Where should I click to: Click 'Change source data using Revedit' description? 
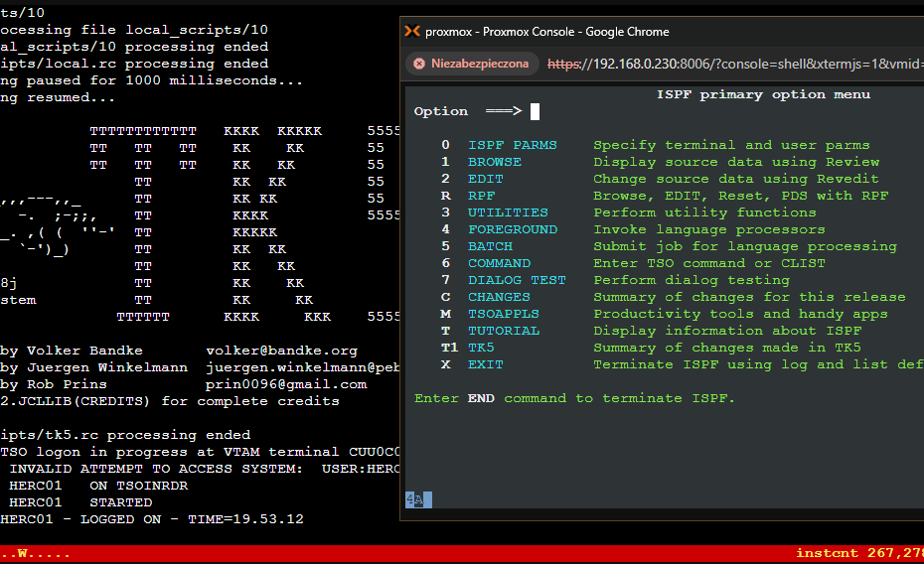point(736,179)
